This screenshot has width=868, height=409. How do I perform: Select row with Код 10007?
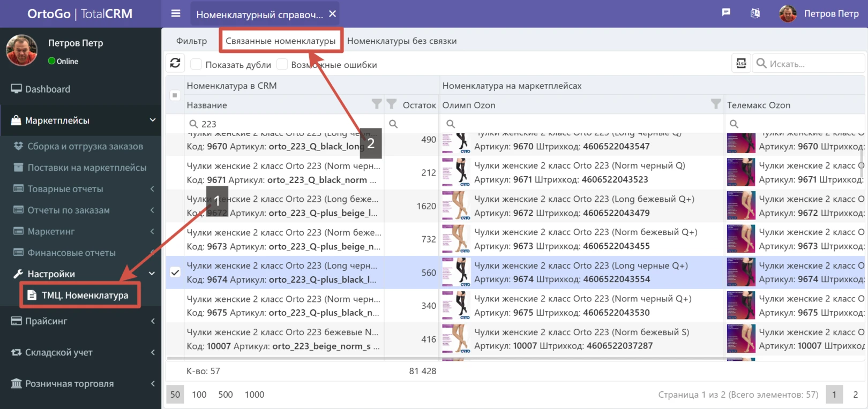(175, 339)
